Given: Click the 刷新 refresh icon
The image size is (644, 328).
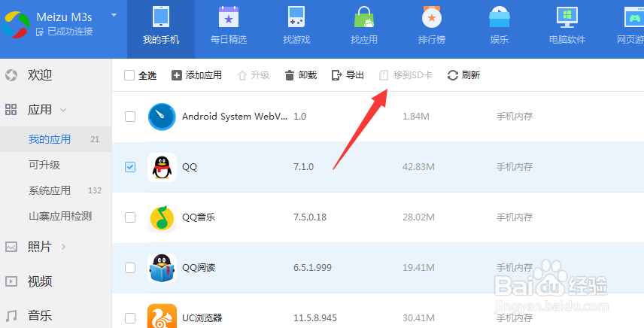Looking at the screenshot, I should point(453,75).
